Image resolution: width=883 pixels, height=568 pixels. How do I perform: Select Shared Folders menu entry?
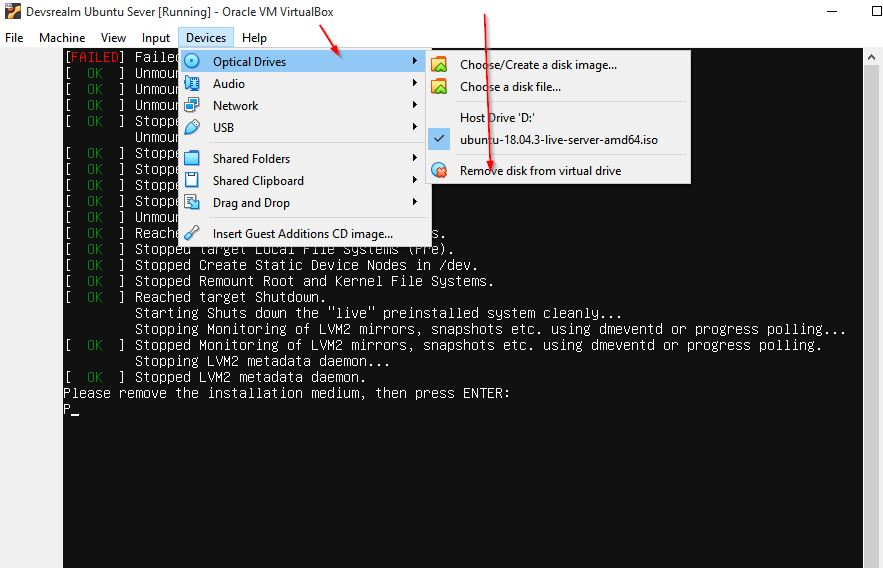coord(305,158)
